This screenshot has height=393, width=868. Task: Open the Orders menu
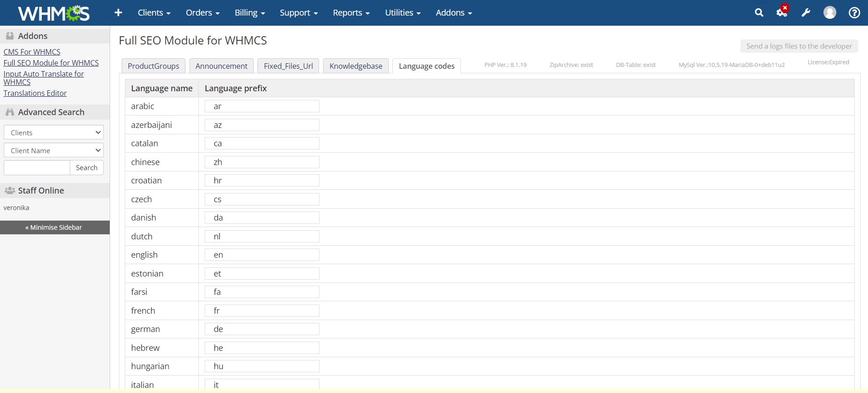[202, 13]
